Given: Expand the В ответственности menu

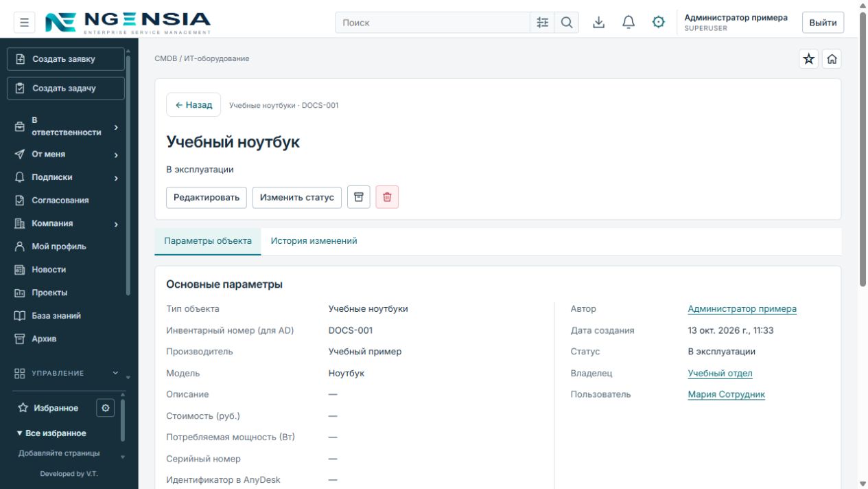Looking at the screenshot, I should [67, 126].
